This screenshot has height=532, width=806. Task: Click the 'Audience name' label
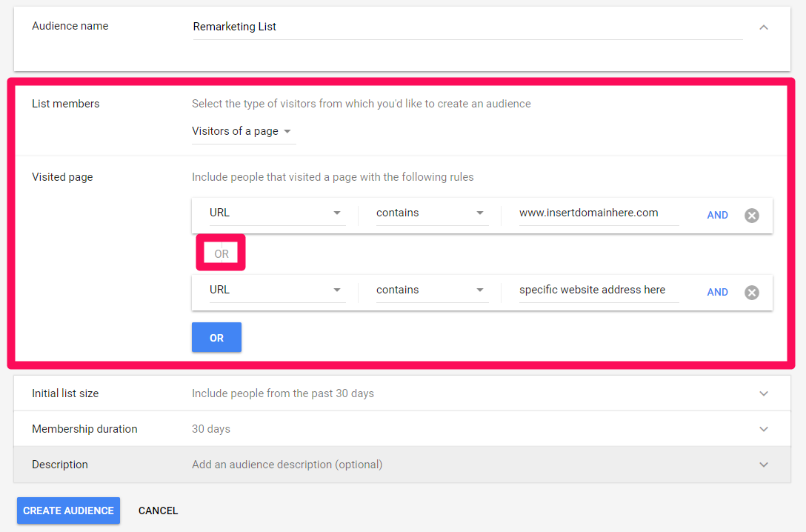(70, 26)
